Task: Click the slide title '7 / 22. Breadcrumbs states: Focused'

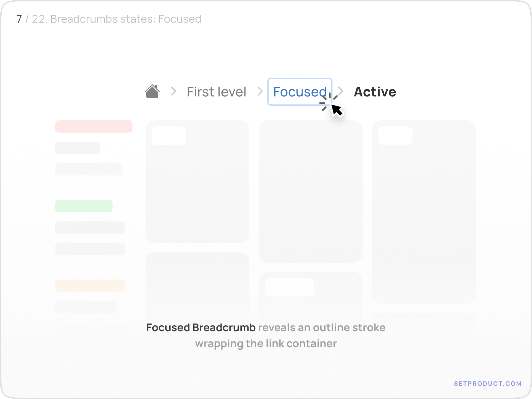Action: [x=109, y=19]
